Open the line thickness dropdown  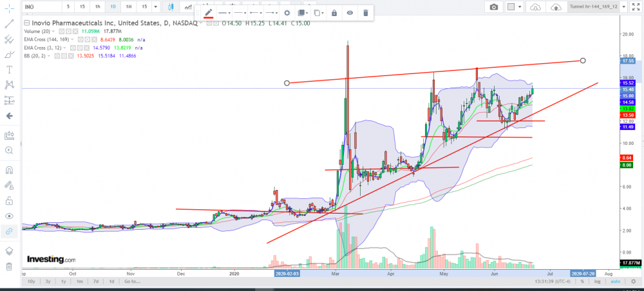click(x=224, y=13)
